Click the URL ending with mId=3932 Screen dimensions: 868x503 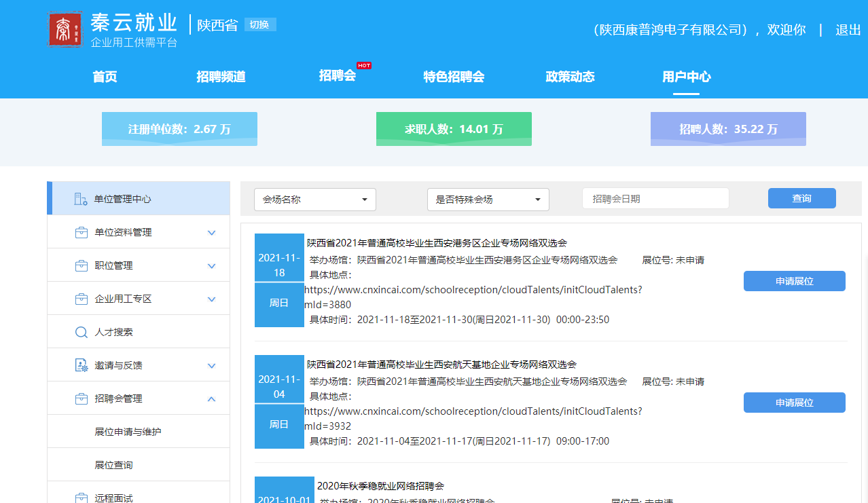click(473, 419)
